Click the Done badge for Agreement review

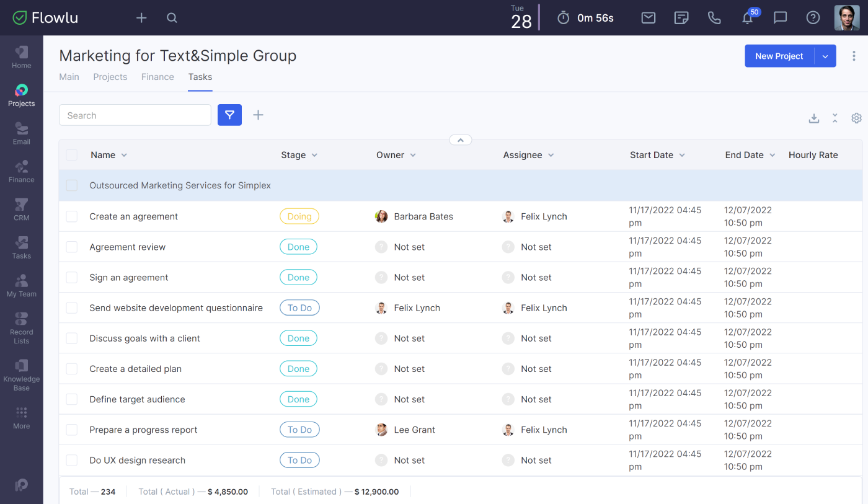(x=298, y=247)
